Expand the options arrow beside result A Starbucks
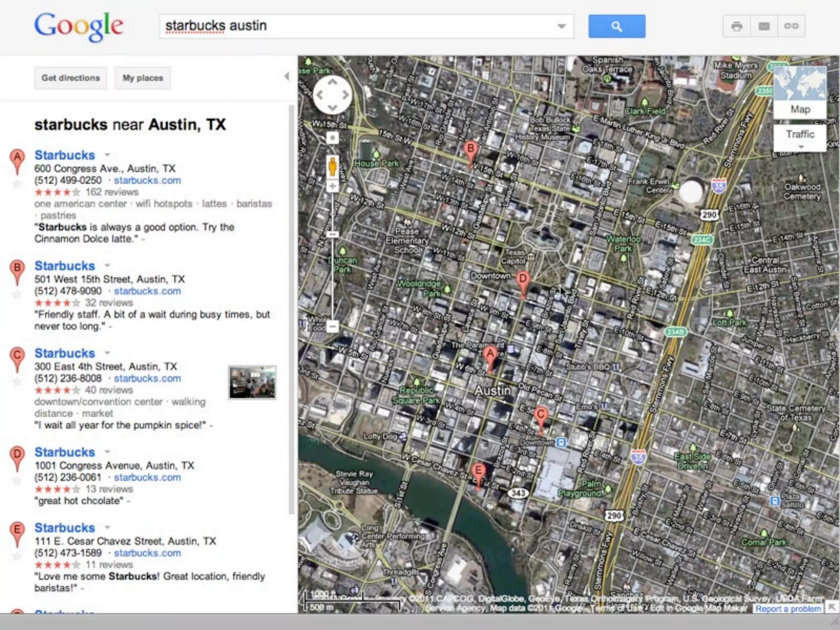 click(107, 155)
